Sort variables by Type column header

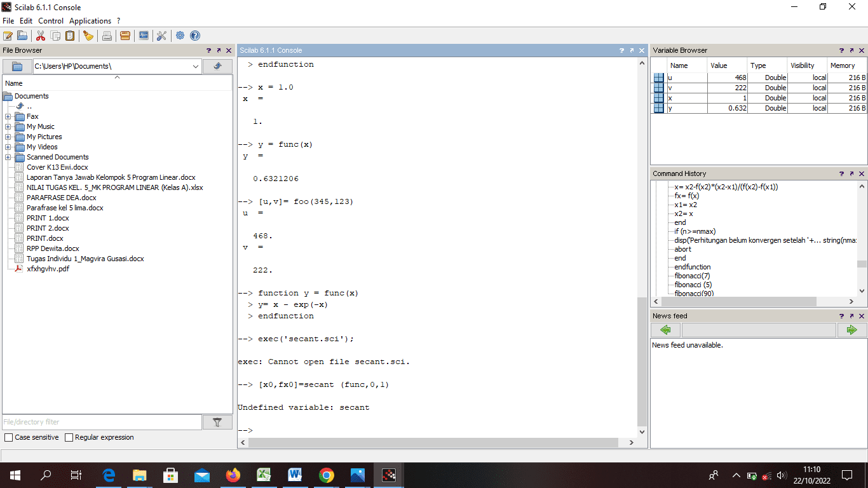tap(767, 65)
